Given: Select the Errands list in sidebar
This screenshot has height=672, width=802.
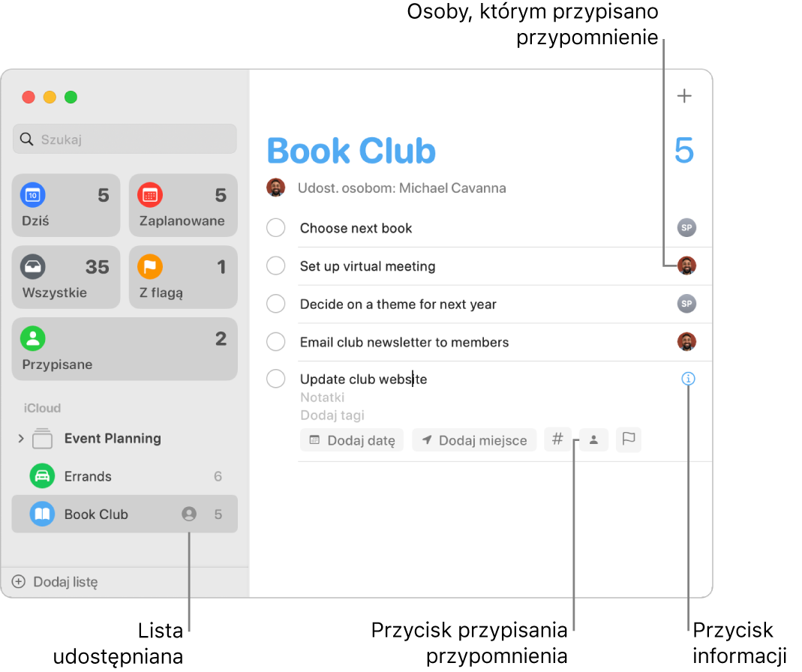Looking at the screenshot, I should pos(87,475).
